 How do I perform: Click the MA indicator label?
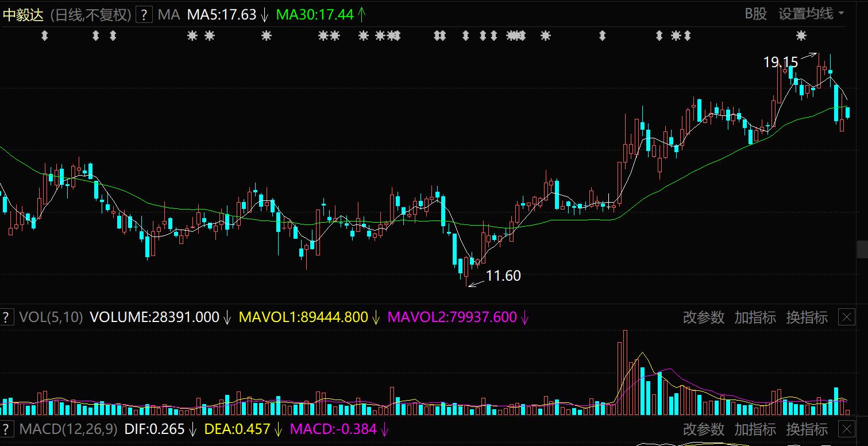tap(169, 15)
